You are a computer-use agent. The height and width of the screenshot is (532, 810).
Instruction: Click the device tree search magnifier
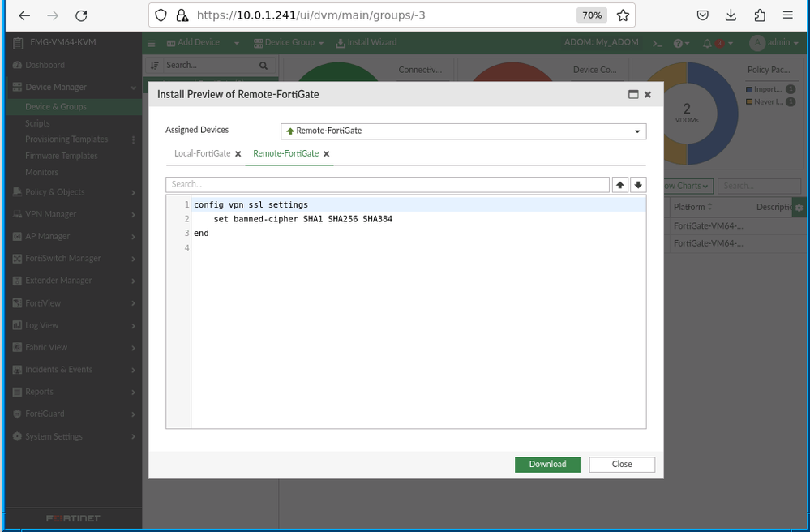tap(264, 66)
